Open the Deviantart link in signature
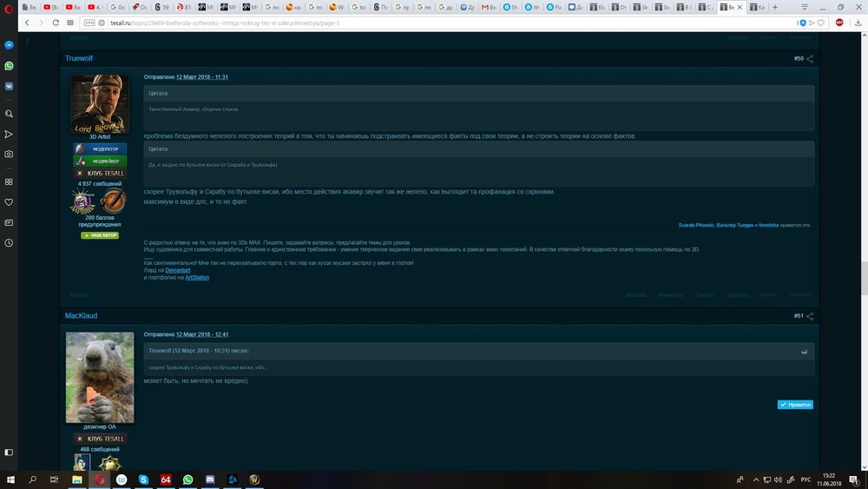868x489 pixels. (x=178, y=270)
